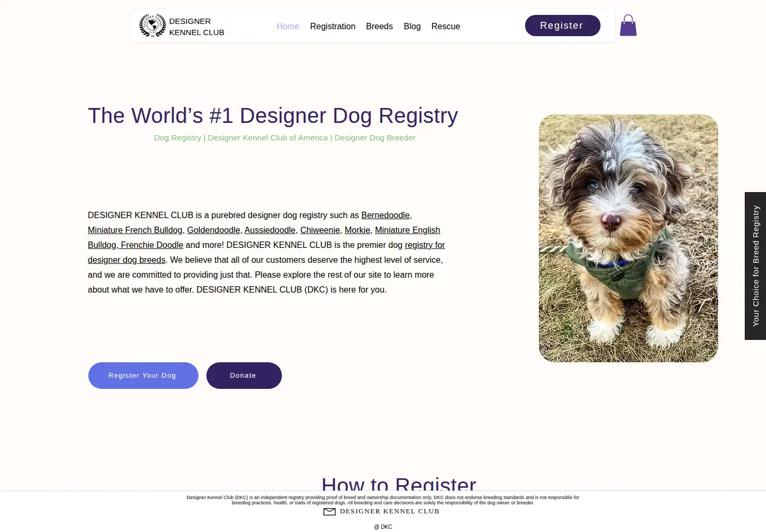Click the @ DKC footer text

click(383, 527)
